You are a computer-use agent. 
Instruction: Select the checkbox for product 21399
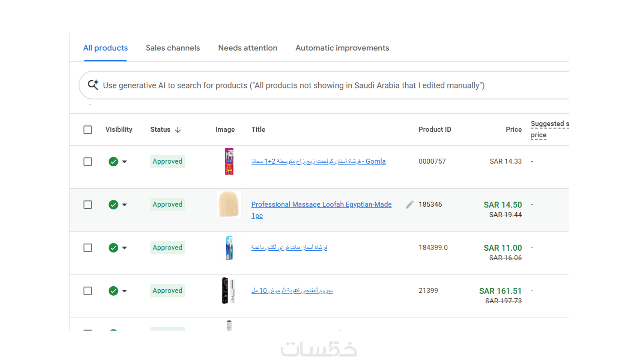(88, 291)
